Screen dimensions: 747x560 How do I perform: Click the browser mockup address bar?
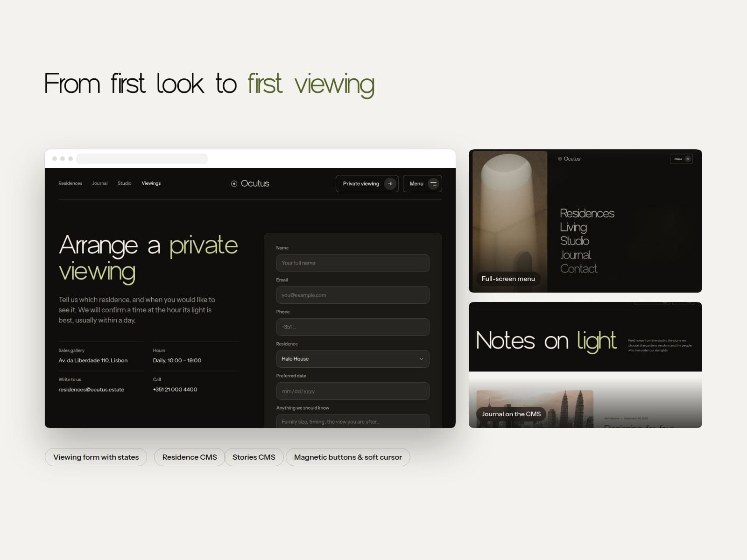(142, 159)
